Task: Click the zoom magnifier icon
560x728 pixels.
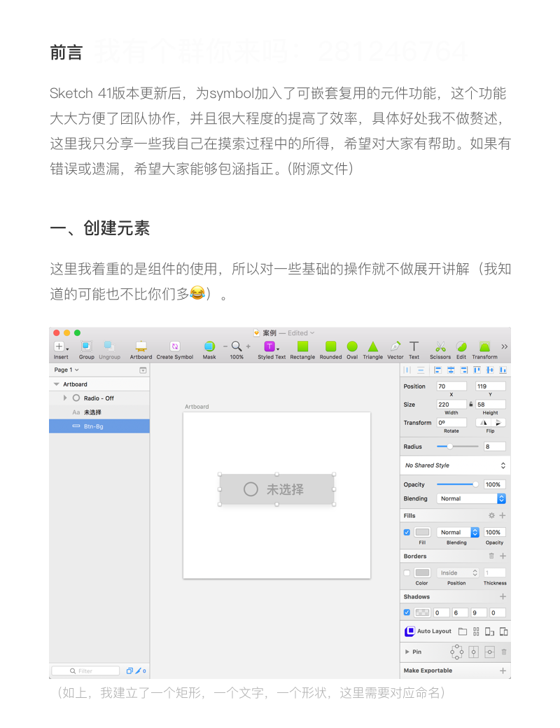Action: coord(237,346)
